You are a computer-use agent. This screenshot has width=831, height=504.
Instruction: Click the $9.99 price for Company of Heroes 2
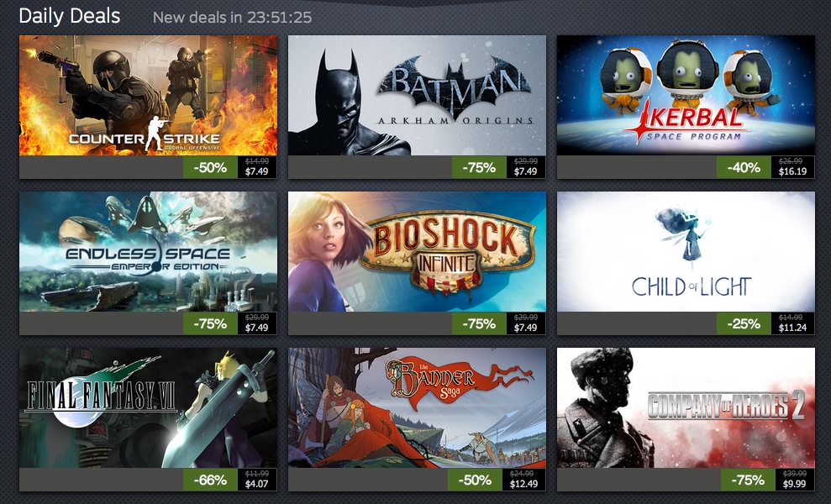point(794,485)
